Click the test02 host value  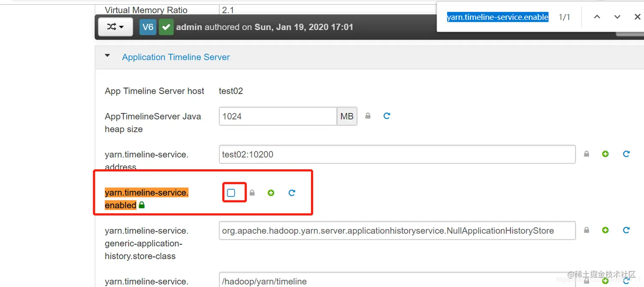tap(231, 91)
